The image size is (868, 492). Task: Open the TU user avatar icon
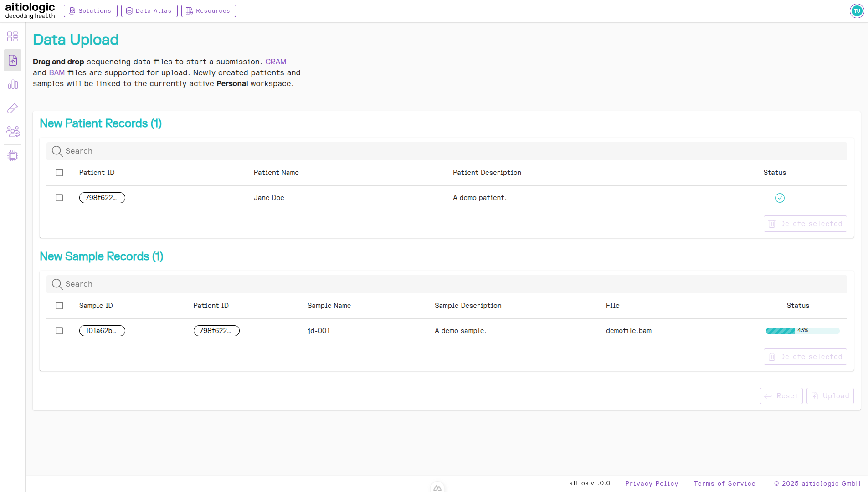pyautogui.click(x=857, y=10)
